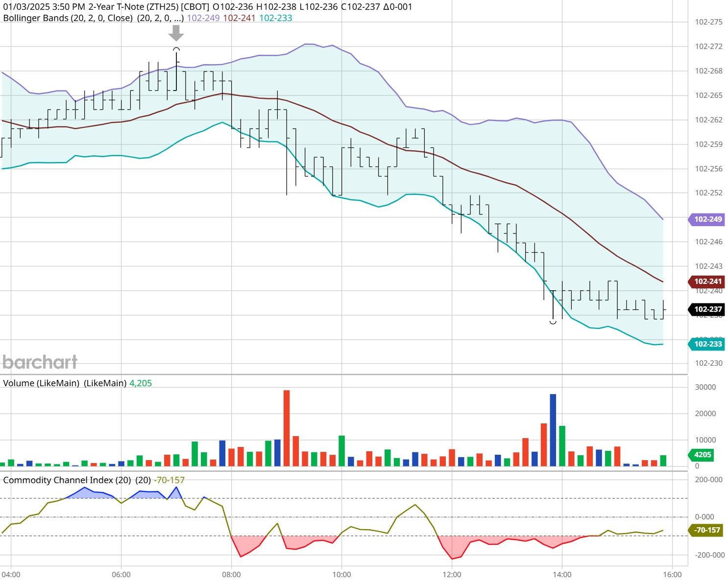Click the purple 102-249 upper band price flag

(x=707, y=219)
